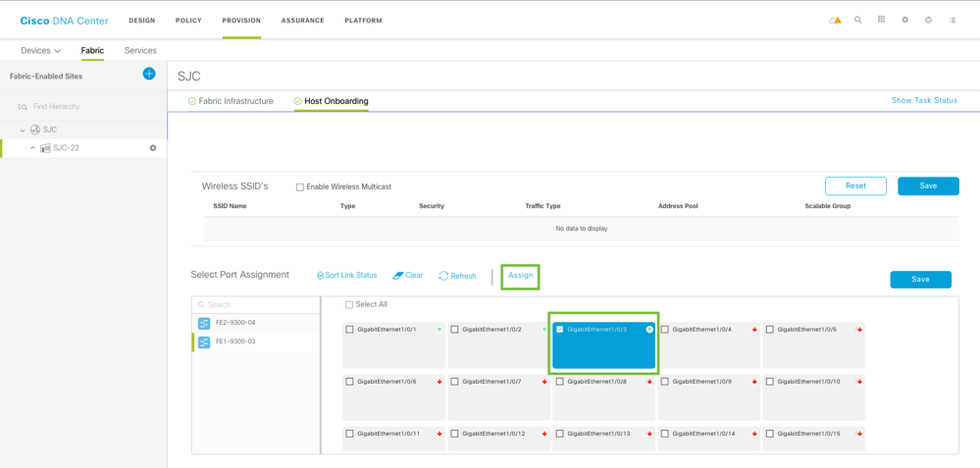The height and width of the screenshot is (468, 980).
Task: Open the DESIGN menu
Action: point(142,21)
